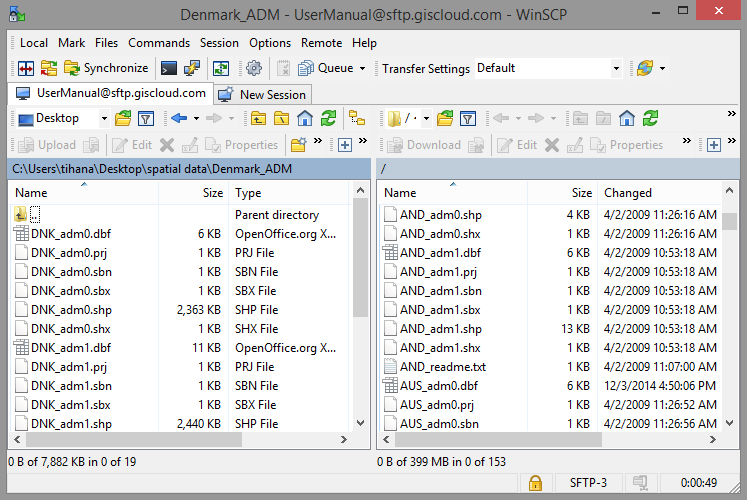Select the Parent directory entry
This screenshot has width=747, height=500.
pos(180,215)
